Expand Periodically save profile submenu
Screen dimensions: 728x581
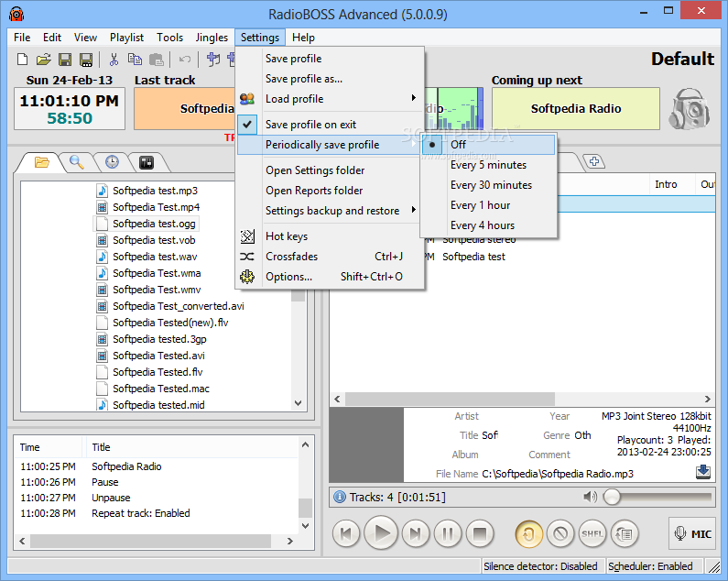point(414,145)
